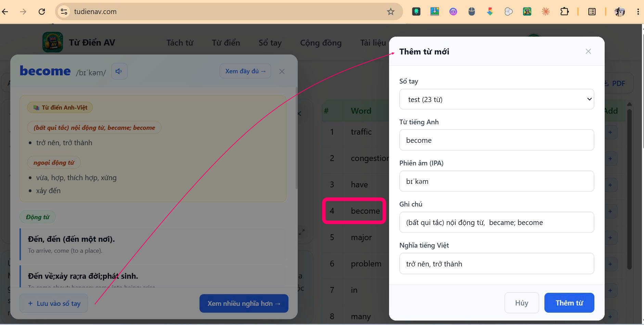This screenshot has height=325, width=644.
Task: Click the plus button in the have row
Action: (610, 185)
